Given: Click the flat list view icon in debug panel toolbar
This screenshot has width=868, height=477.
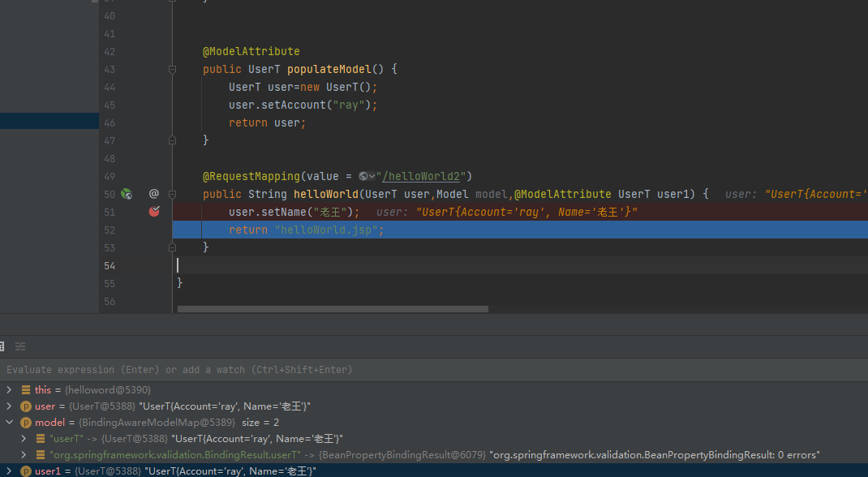Looking at the screenshot, I should pos(20,346).
